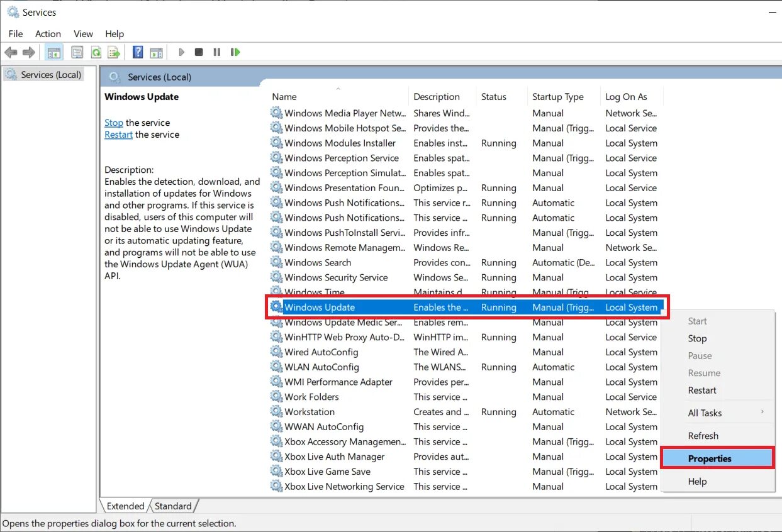
Task: Select WMI Performance Adapter service
Action: point(466,382)
